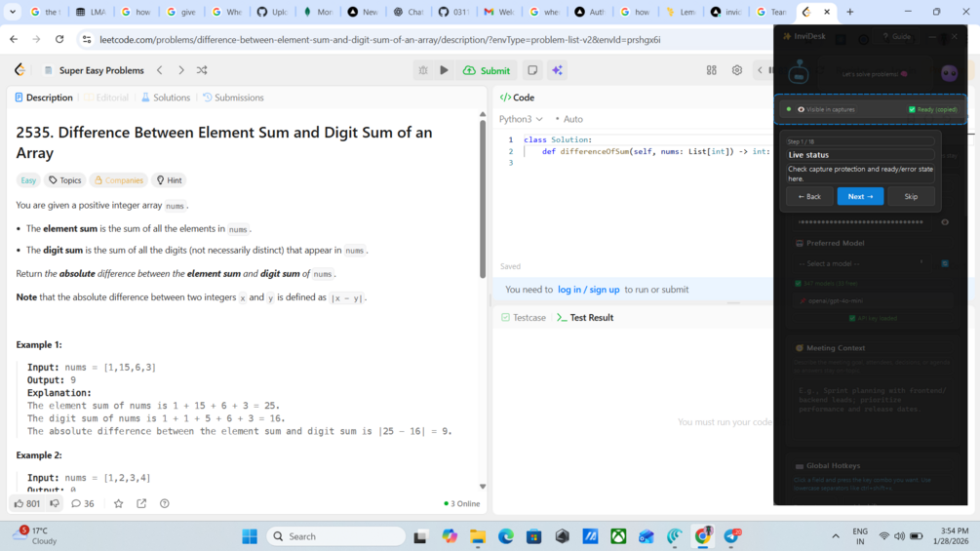This screenshot has width=980, height=551.
Task: Show hidden system tray icons
Action: tap(836, 536)
